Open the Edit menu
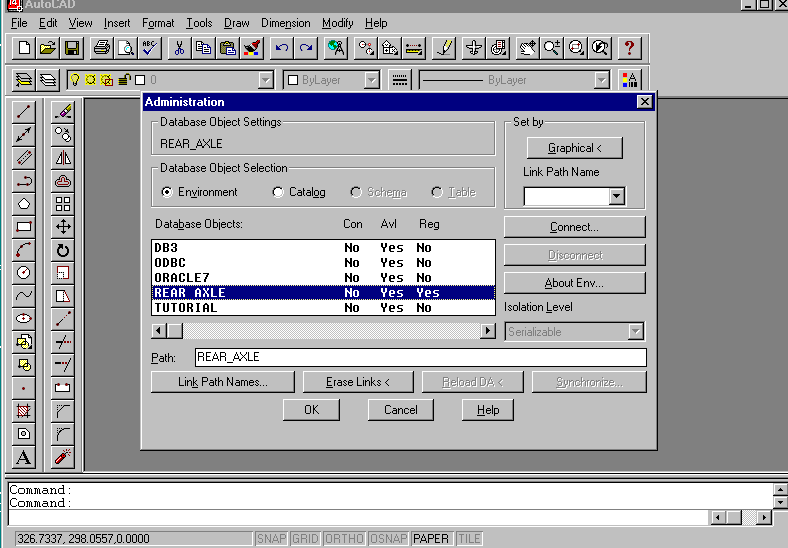The height and width of the screenshot is (548, 788). [48, 23]
